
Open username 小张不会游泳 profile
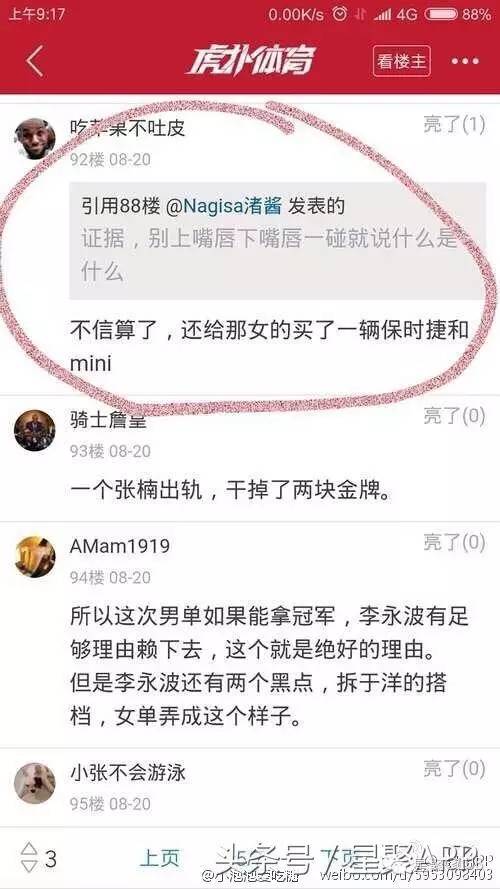[x=128, y=773]
